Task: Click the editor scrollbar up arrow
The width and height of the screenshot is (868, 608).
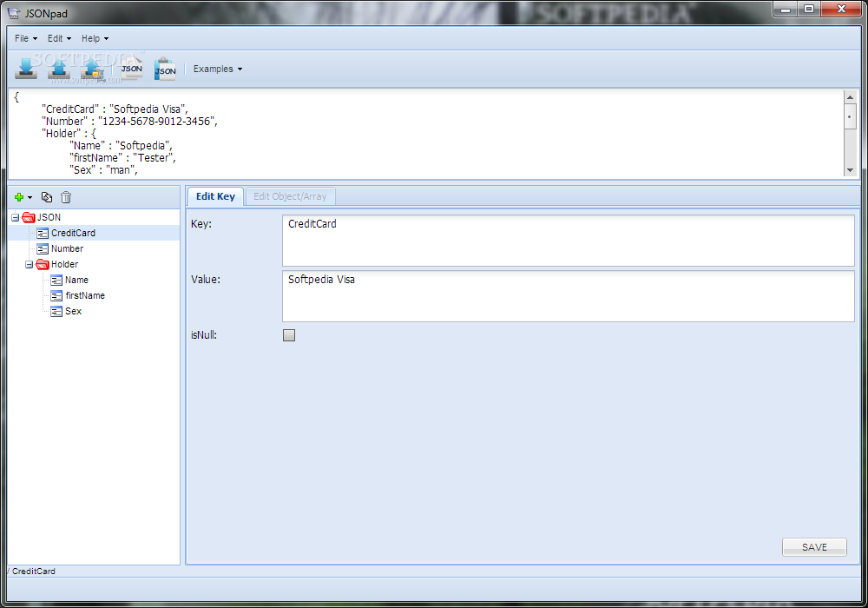Action: (x=850, y=97)
